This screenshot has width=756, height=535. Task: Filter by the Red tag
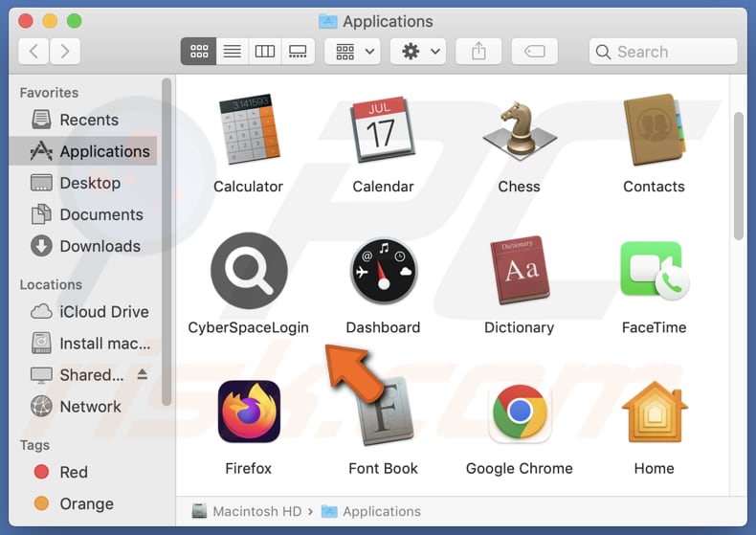(83, 472)
